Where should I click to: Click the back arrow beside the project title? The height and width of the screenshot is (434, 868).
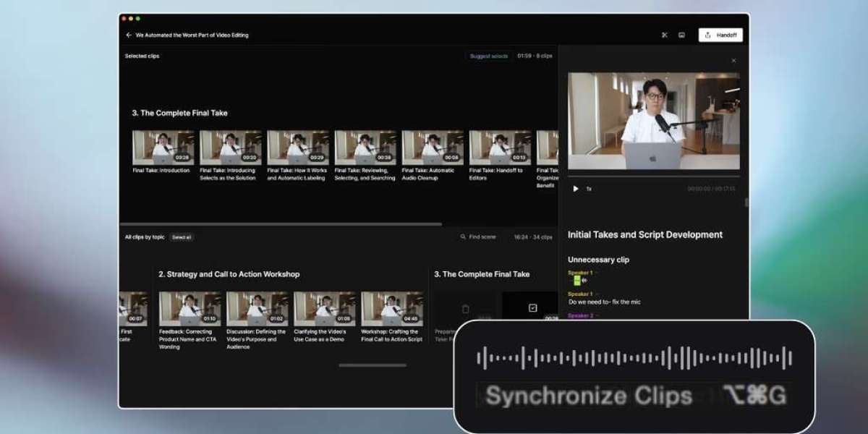click(129, 35)
